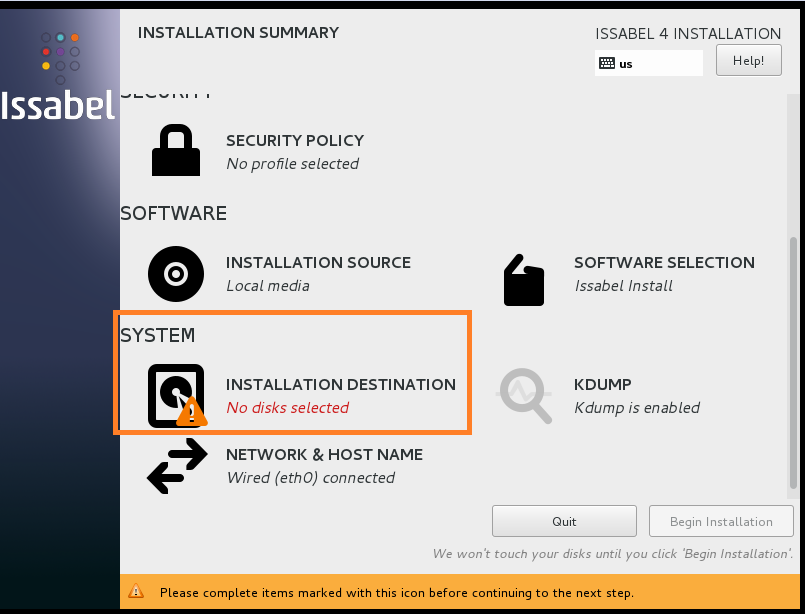Screen dimensions: 805x614
Task: Click warning icon in bottom orange bar
Action: (x=137, y=592)
